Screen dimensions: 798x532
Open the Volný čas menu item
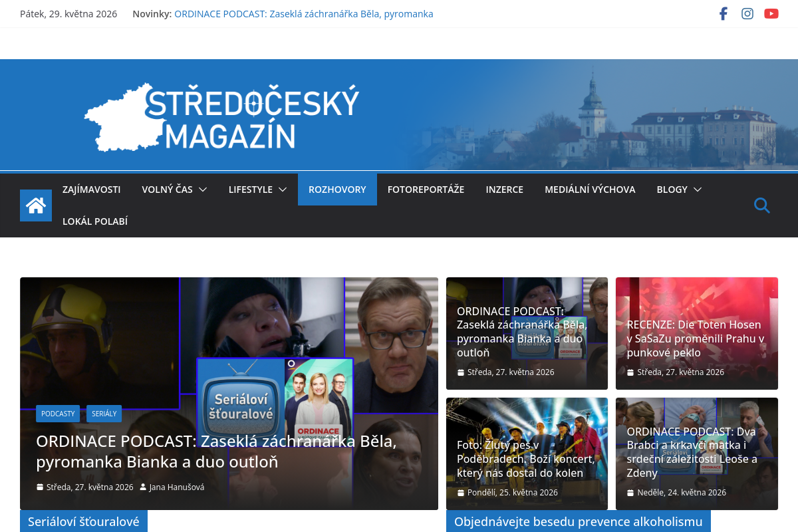167,190
